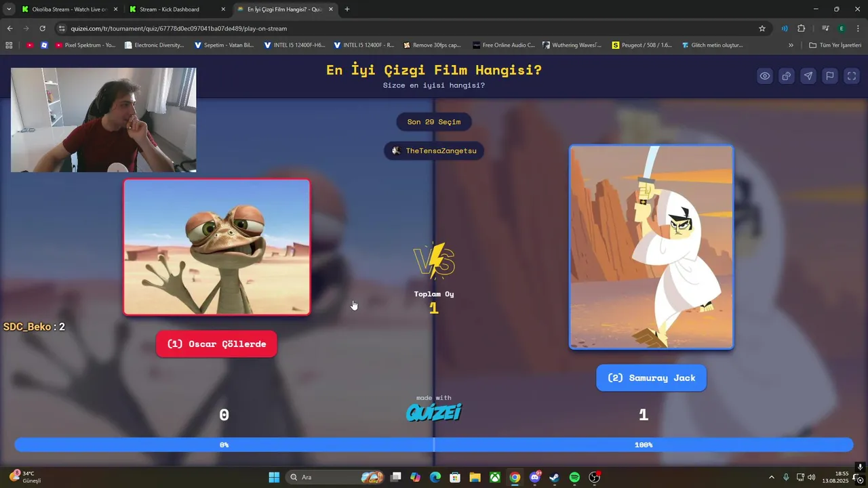Open OBS Studio from taskbar
Viewport: 868px width, 488px height.
point(594,477)
